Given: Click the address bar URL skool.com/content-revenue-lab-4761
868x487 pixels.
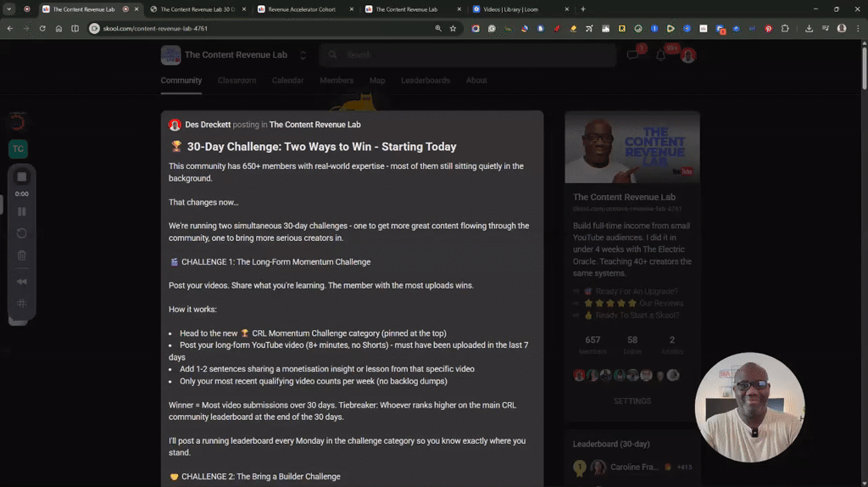Looking at the screenshot, I should (x=155, y=28).
